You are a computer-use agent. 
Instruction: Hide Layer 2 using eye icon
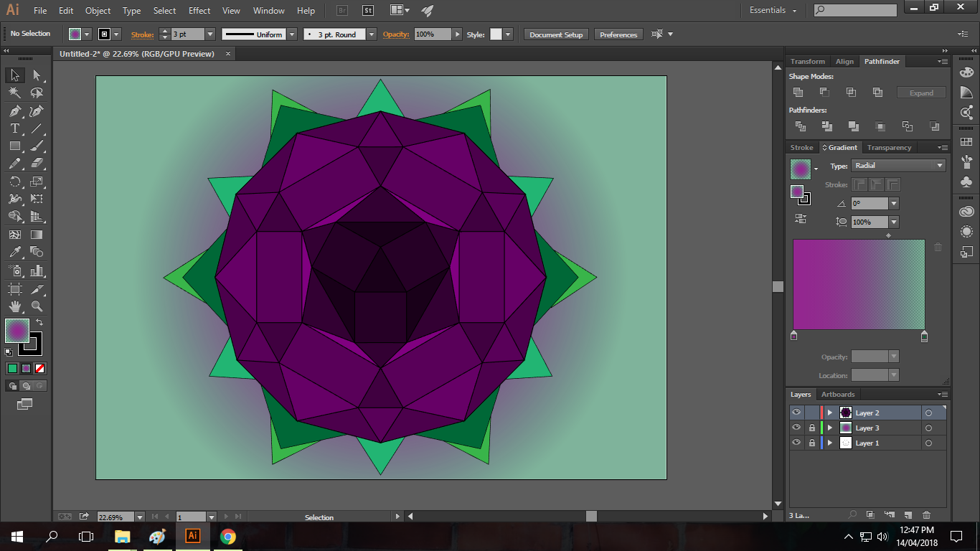click(x=796, y=413)
